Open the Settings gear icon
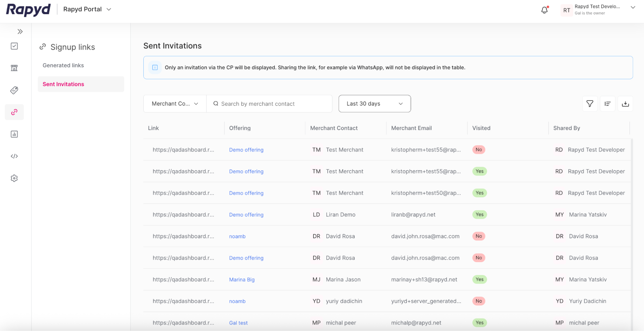Viewport: 644px width, 331px height. click(14, 178)
